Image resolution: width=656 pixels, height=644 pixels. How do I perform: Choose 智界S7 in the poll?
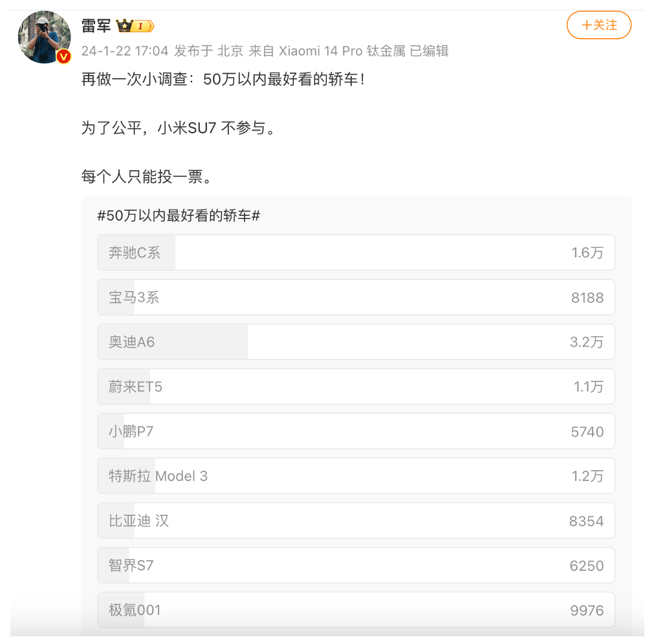pyautogui.click(x=356, y=566)
